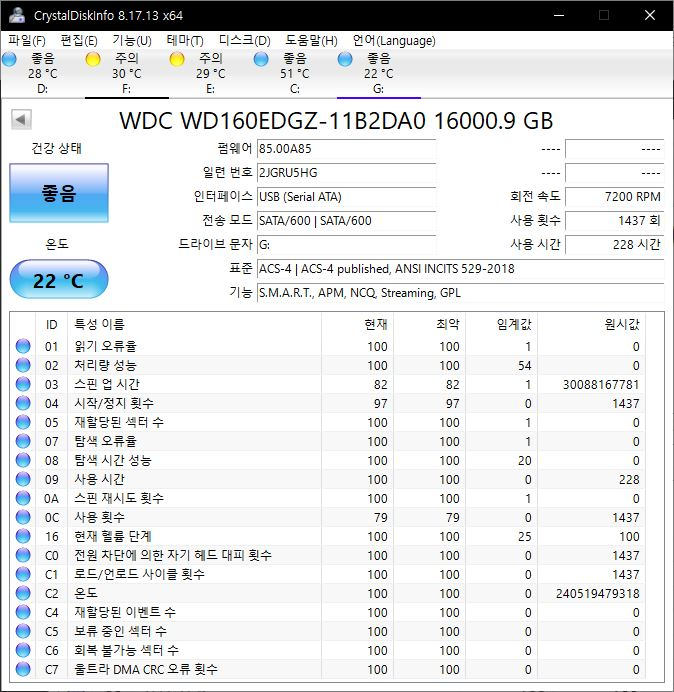The image size is (674, 692).
Task: Go to previous disk with back arrow
Action: pos(21,119)
